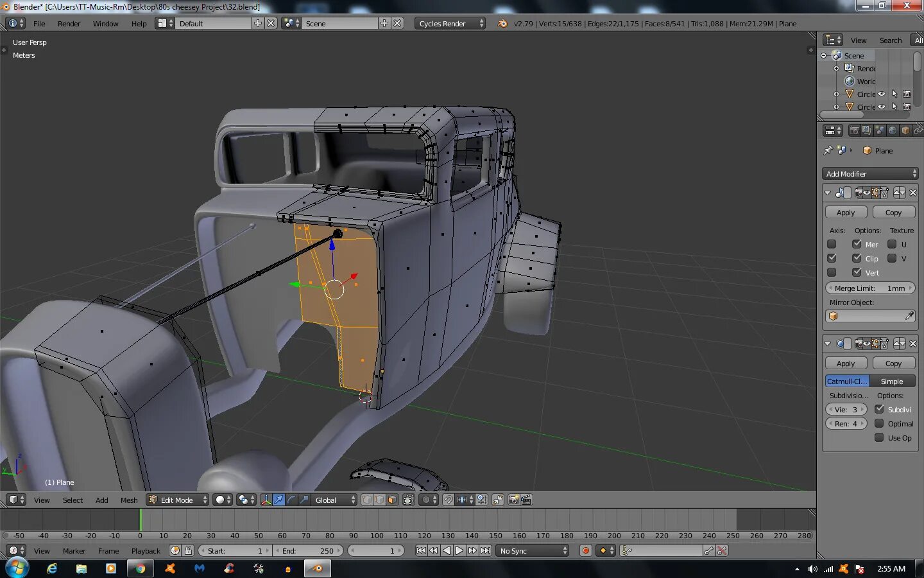
Task: Click the record auto-keyframe button
Action: tap(585, 550)
